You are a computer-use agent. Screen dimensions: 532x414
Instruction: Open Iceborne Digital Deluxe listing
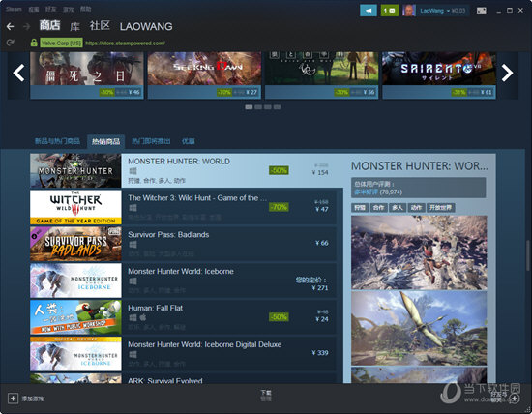pos(183,354)
